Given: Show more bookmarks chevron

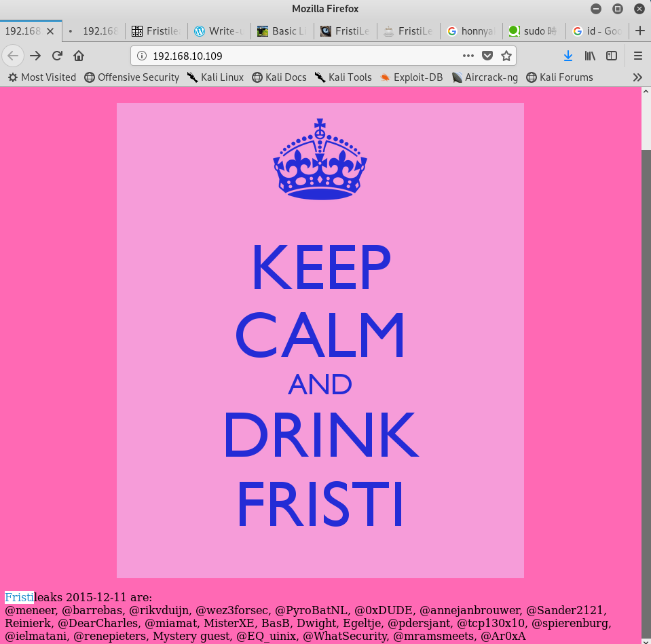Looking at the screenshot, I should tap(637, 77).
